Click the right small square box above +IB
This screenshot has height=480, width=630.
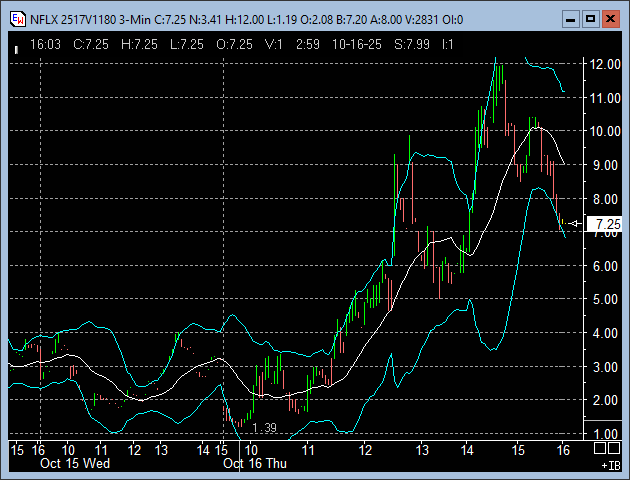pos(615,450)
